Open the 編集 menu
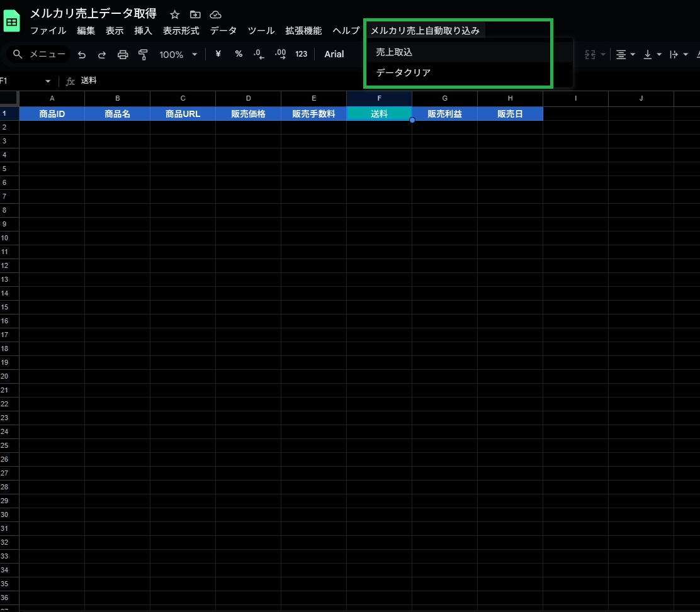This screenshot has width=700, height=612. 86,31
